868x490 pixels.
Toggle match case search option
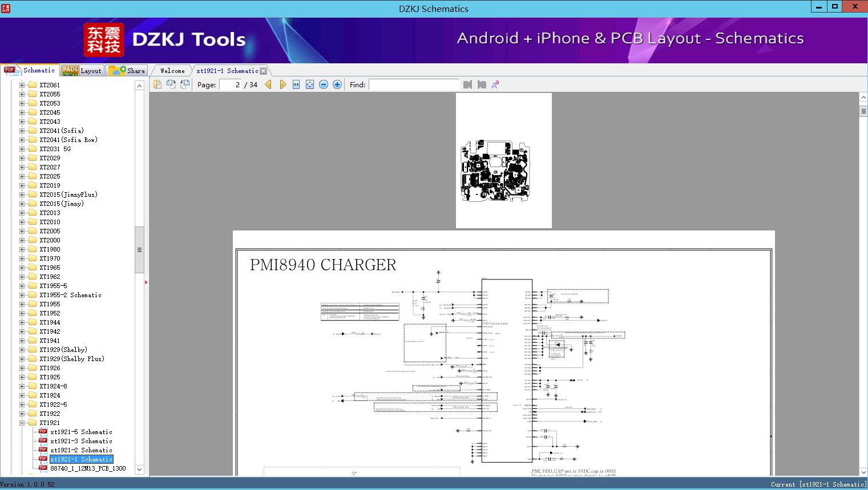495,84
